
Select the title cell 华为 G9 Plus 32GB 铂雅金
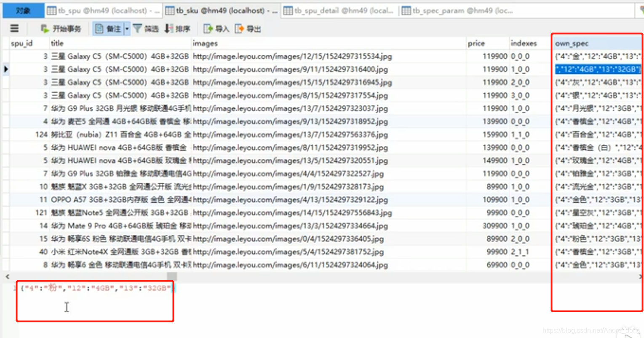pos(120,174)
